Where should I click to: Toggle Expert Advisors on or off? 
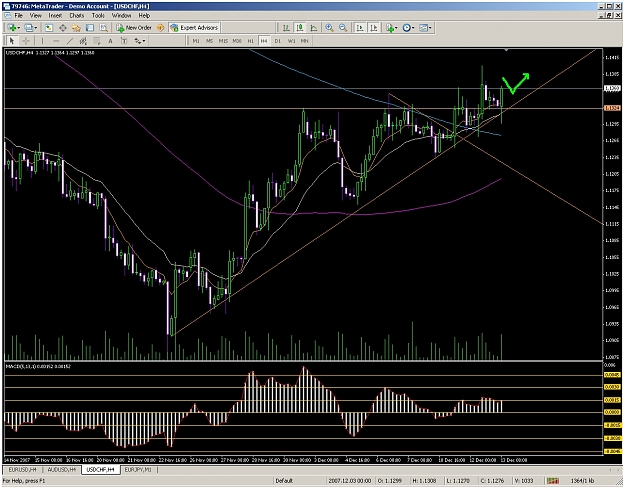195,28
